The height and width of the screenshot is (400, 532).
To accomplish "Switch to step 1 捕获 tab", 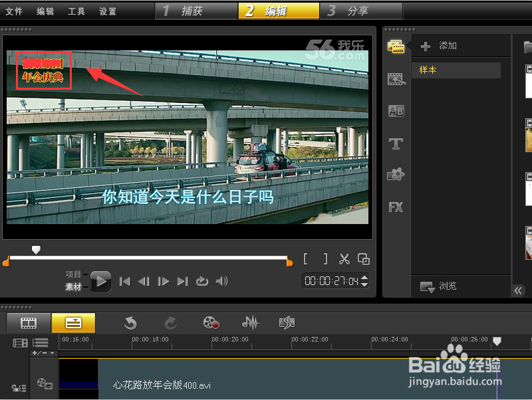I will coord(196,11).
